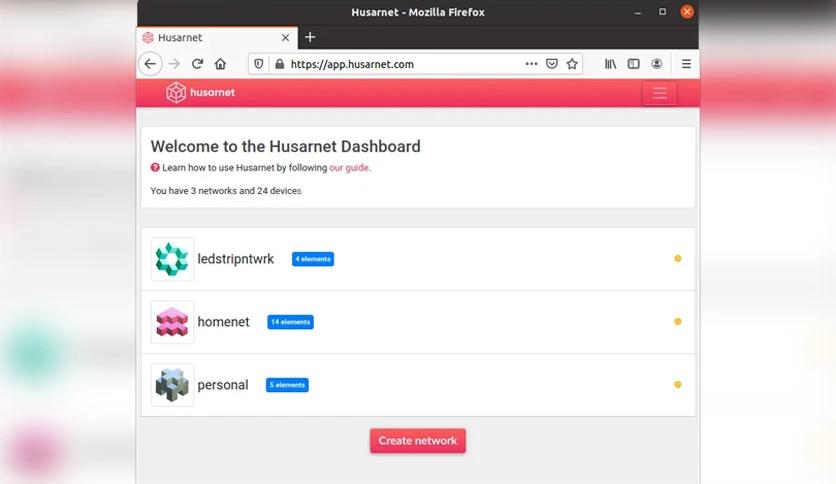Open the Firefox account icon
Screen dimensions: 836x484
(x=657, y=64)
